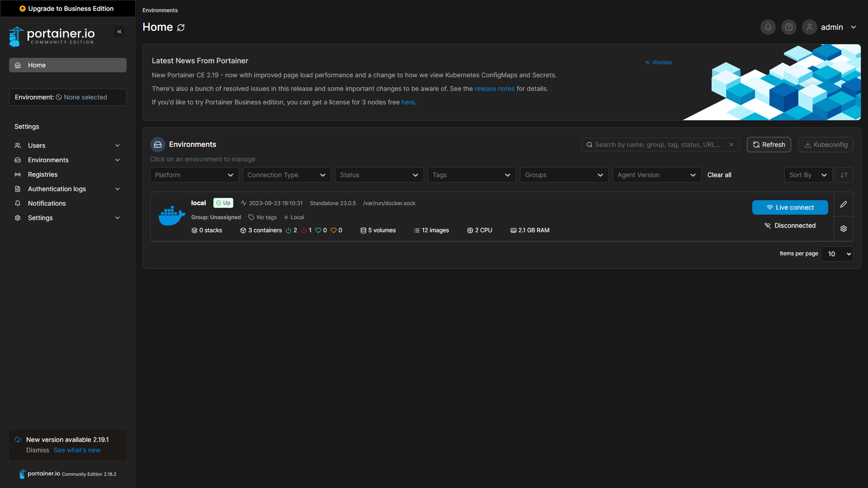Open the Platform filter dropdown
The width and height of the screenshot is (868, 488).
tap(194, 175)
